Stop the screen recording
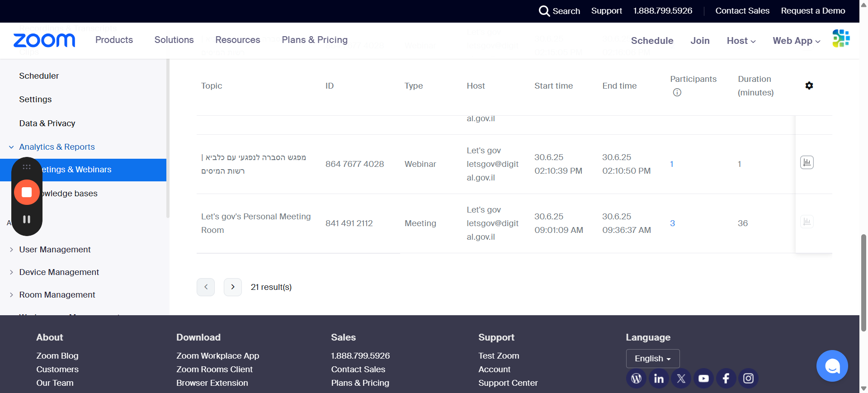Screen dimensions: 868x393 (27, 192)
